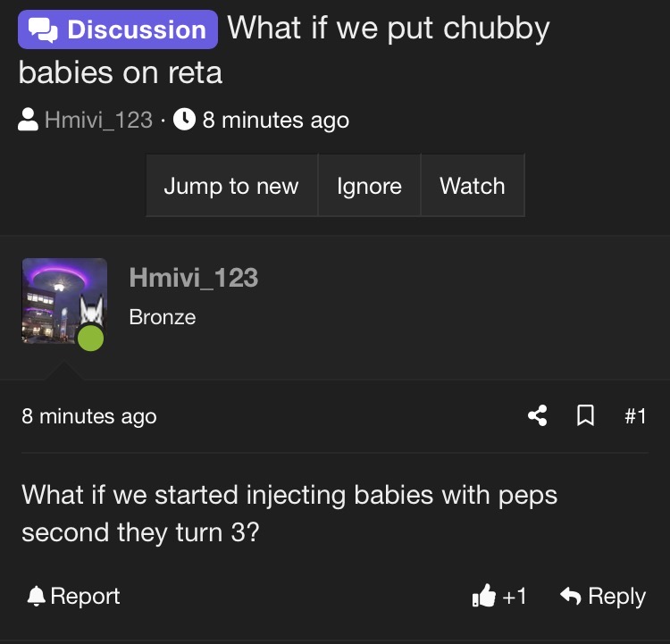670x644 pixels.
Task: Like the post using the thumbs-up icon
Action: [483, 595]
